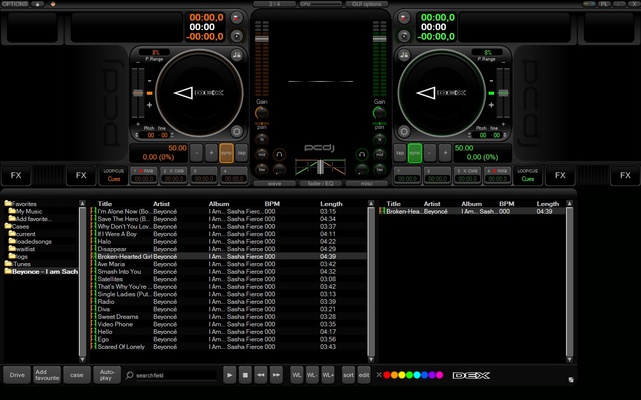Click the left channel volume fader

(x=262, y=39)
